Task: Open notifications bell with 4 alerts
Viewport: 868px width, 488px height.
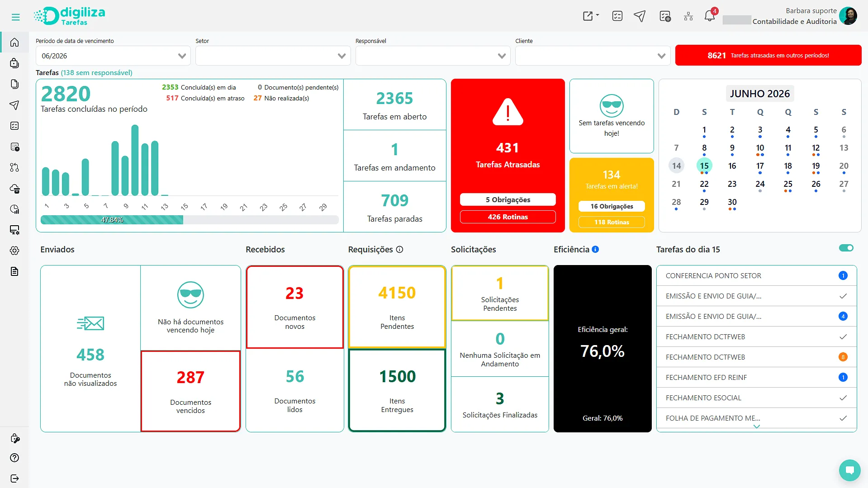Action: point(710,15)
